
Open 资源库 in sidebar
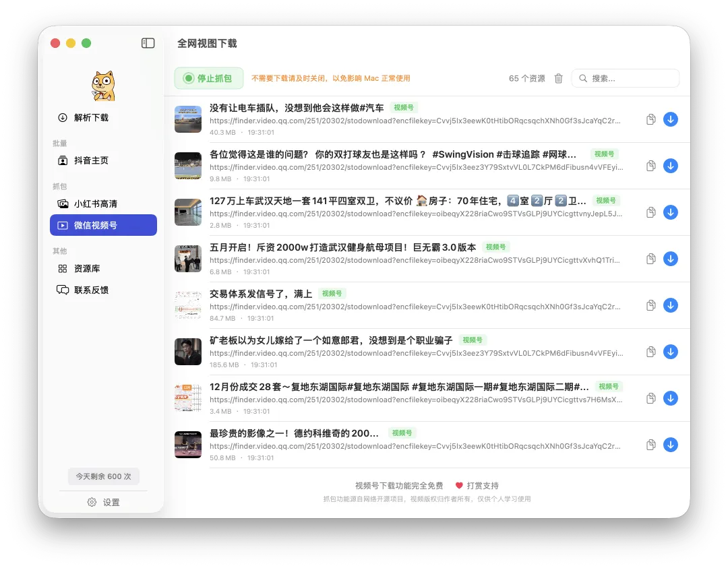[x=103, y=269]
